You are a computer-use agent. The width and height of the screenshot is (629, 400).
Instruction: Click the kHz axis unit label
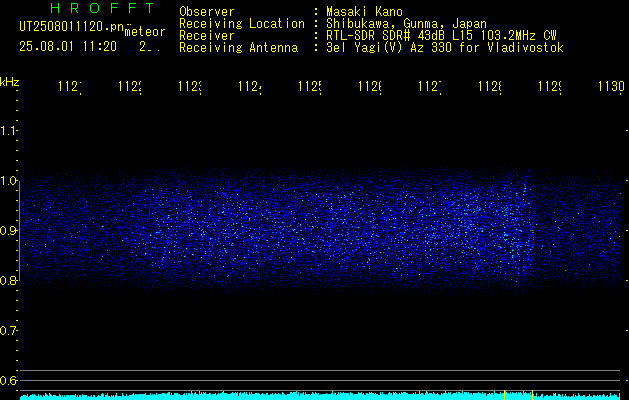pyautogui.click(x=10, y=82)
